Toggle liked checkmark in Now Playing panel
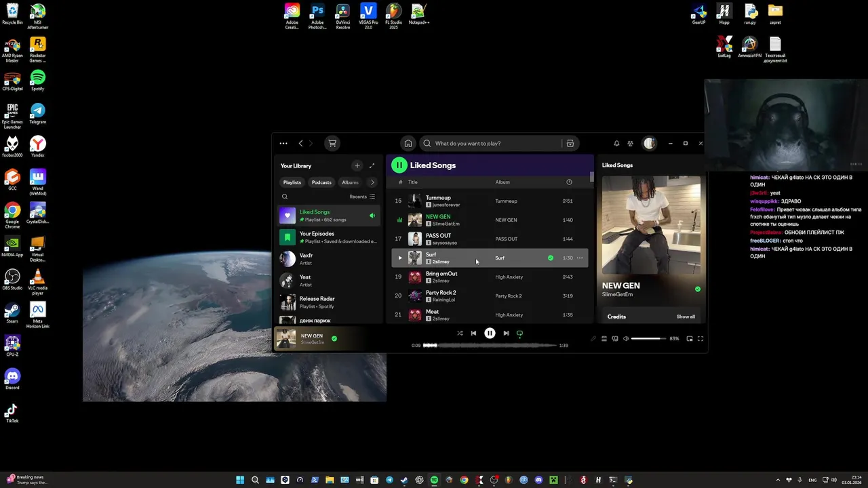Viewport: 868px width, 488px height. 698,289
